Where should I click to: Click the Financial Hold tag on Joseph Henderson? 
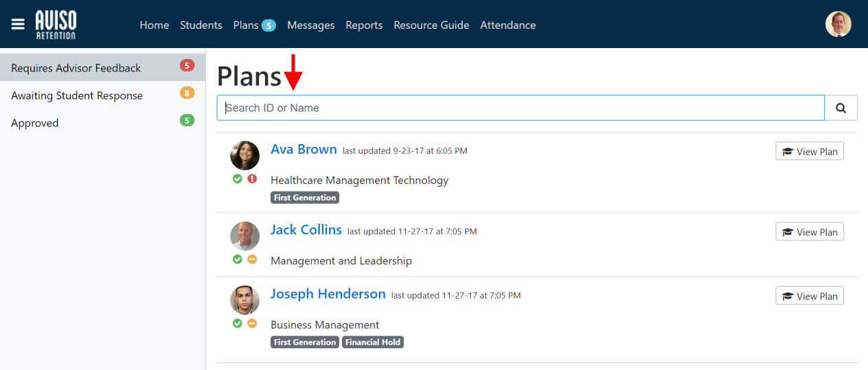click(373, 342)
